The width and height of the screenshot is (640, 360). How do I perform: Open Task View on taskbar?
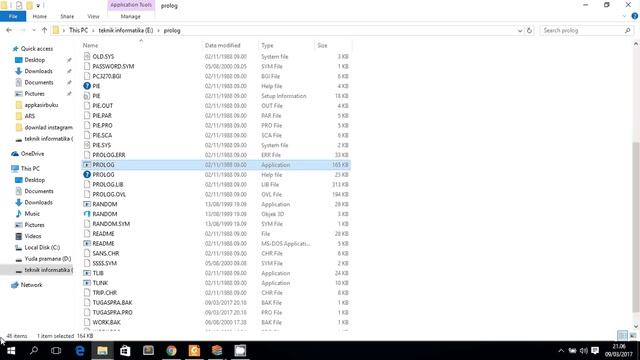(x=56, y=351)
